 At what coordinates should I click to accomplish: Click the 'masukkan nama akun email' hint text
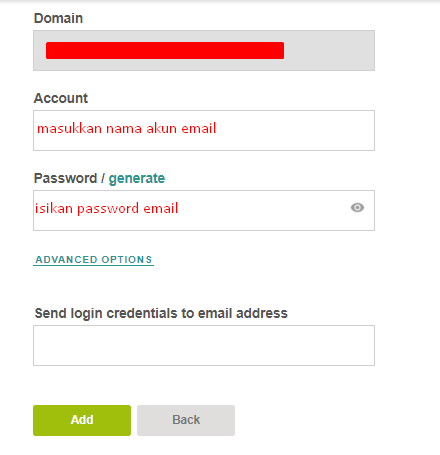point(127,128)
